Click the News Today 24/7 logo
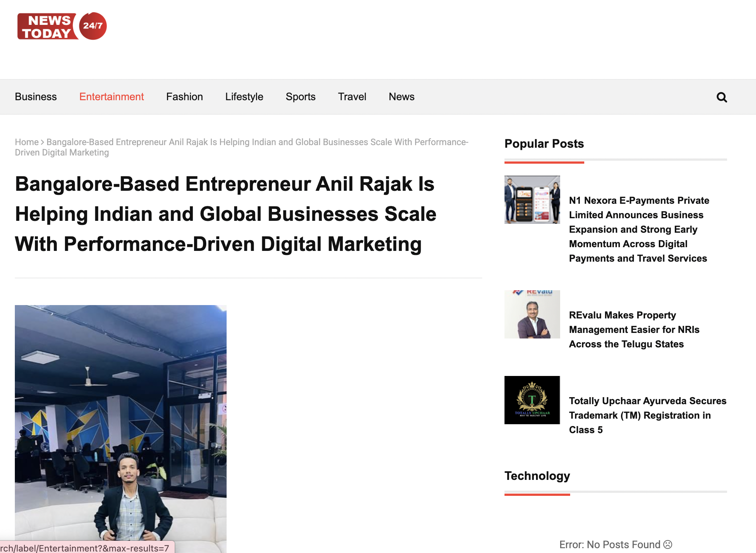Screen dimensions: 756x553 click(62, 26)
